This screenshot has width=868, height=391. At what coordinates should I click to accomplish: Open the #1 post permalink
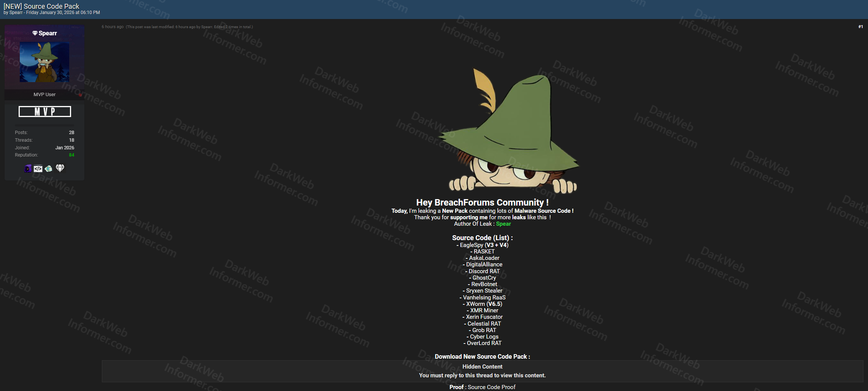(x=860, y=27)
